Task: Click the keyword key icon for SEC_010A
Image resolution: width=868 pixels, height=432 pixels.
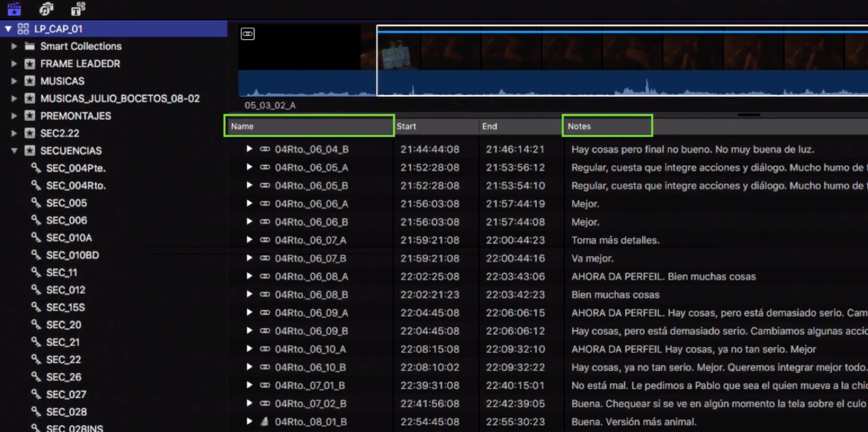Action: click(36, 237)
